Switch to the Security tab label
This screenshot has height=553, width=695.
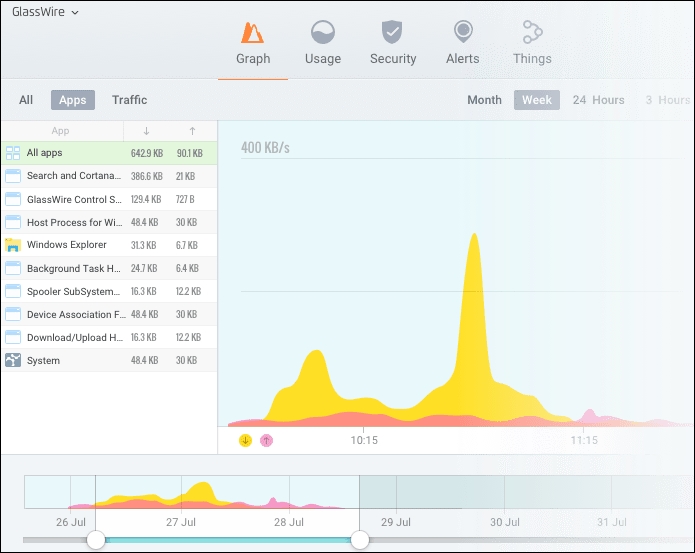click(393, 58)
